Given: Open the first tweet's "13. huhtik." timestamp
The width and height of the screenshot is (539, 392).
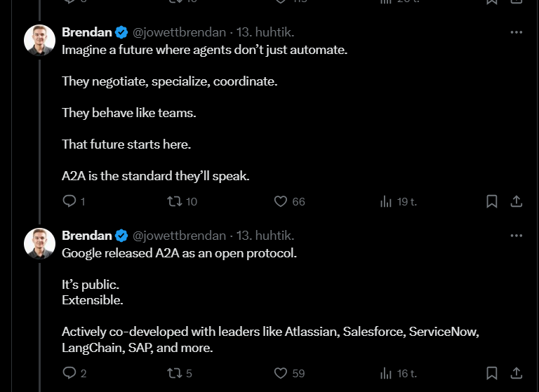Looking at the screenshot, I should [265, 32].
